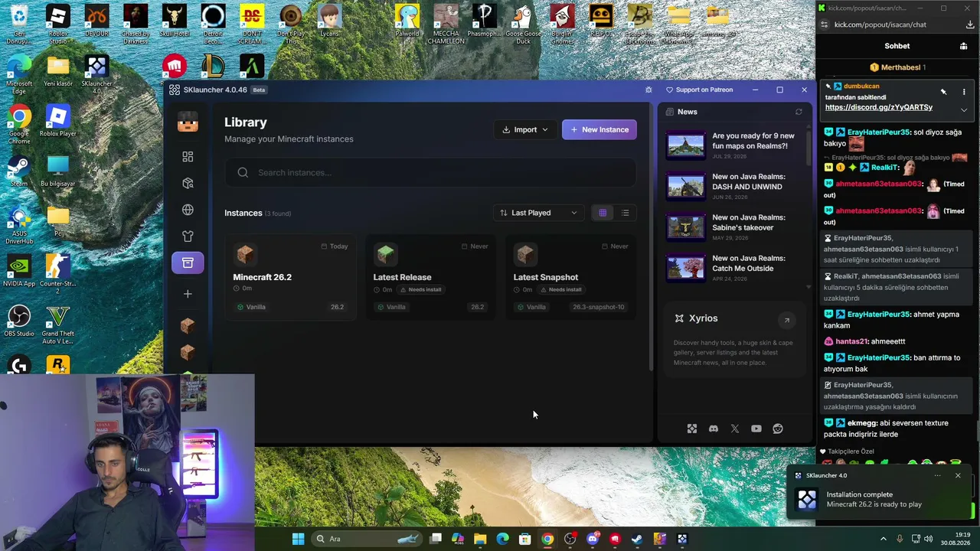
Task: Open the Minecraft 26.2 instance card
Action: 290,277
